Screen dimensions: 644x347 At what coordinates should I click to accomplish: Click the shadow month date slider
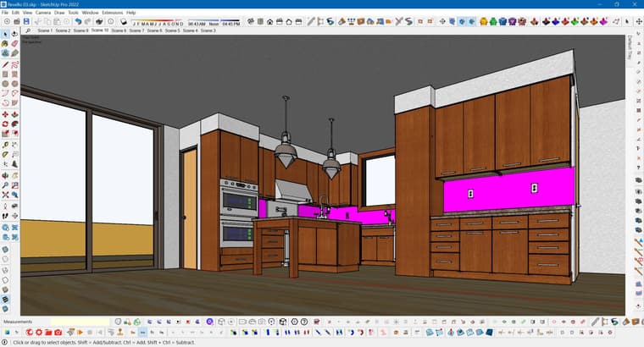[158, 22]
